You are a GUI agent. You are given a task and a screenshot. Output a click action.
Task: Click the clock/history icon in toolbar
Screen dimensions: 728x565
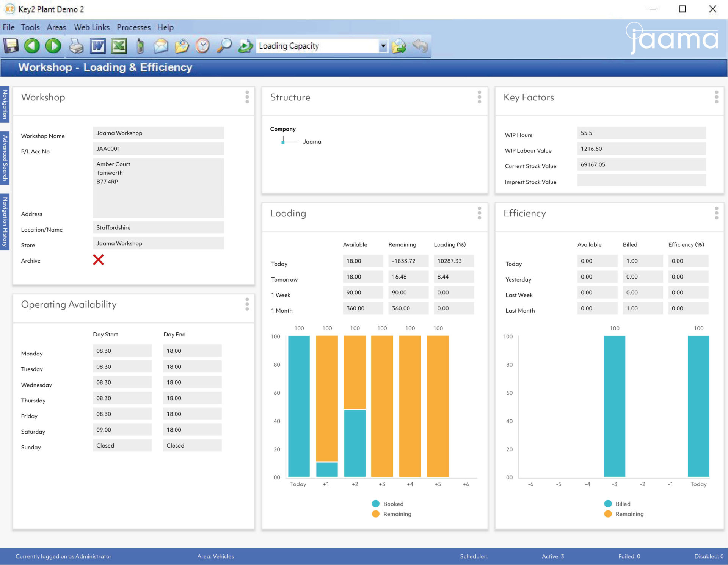pyautogui.click(x=203, y=45)
